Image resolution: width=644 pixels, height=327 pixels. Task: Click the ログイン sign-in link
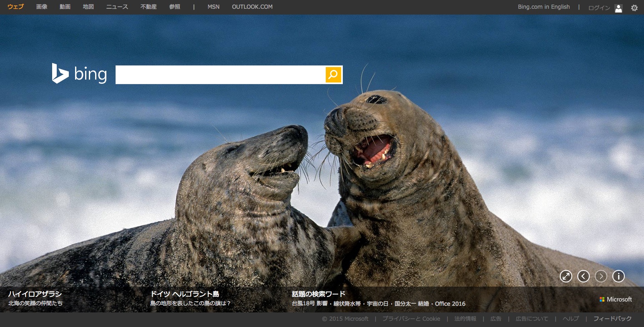tap(599, 8)
